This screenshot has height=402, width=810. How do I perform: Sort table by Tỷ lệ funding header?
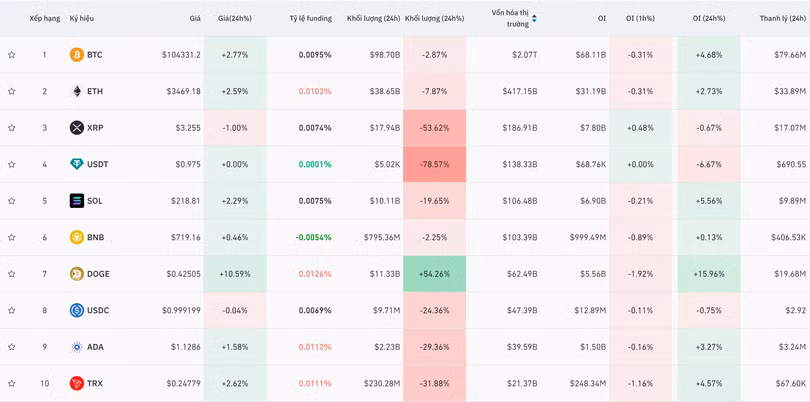(309, 18)
